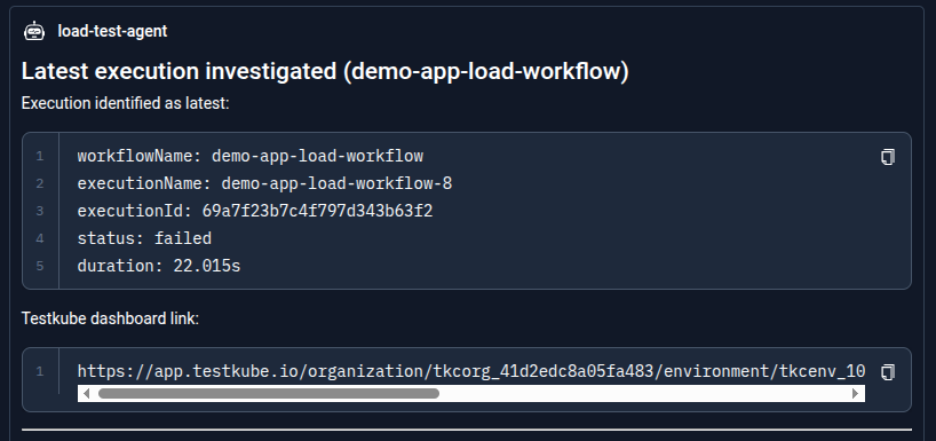Click the 'duration: 22.015s' line
Screen dimensions: 936x441
click(x=159, y=266)
